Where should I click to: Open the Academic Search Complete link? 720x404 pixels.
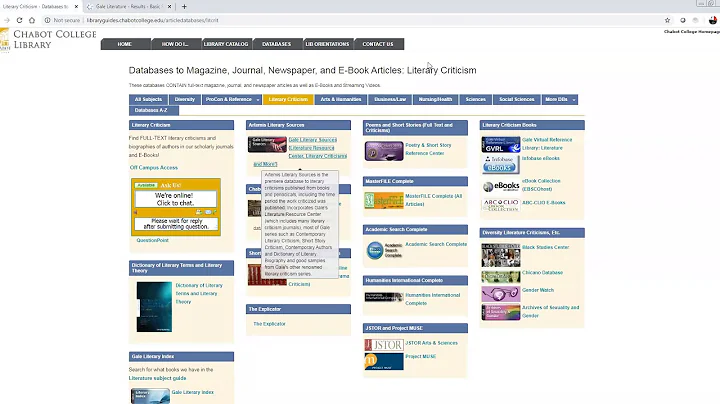[x=436, y=244]
